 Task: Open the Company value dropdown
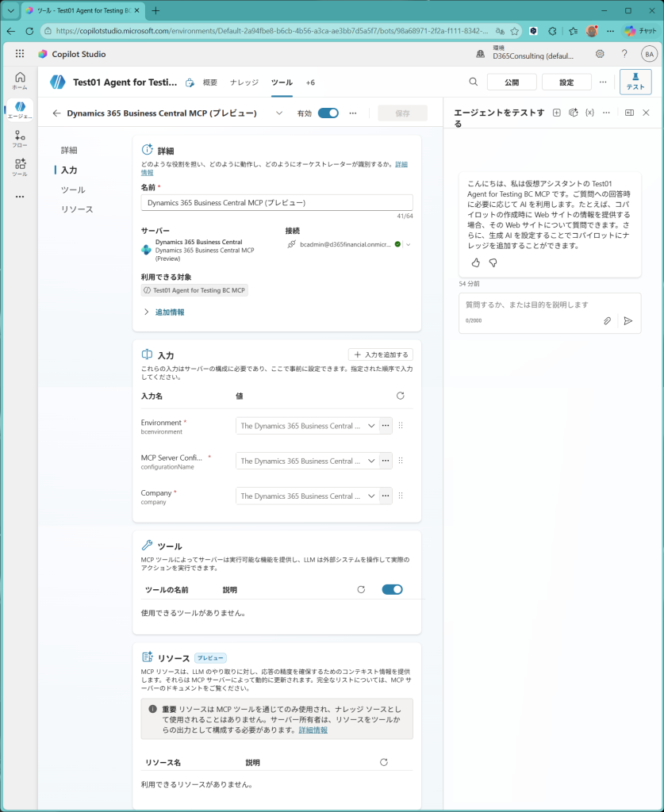(x=371, y=496)
